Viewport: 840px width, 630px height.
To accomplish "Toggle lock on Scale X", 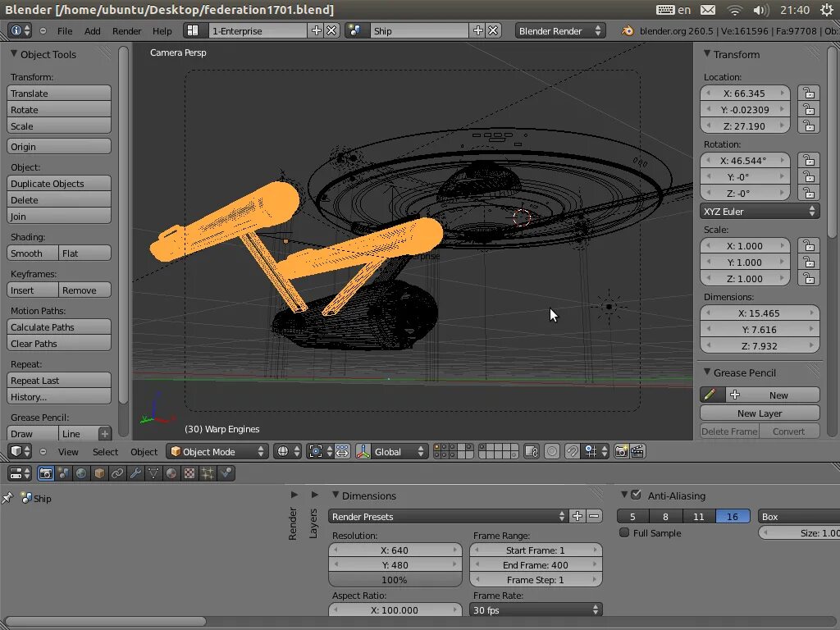I will click(808, 246).
